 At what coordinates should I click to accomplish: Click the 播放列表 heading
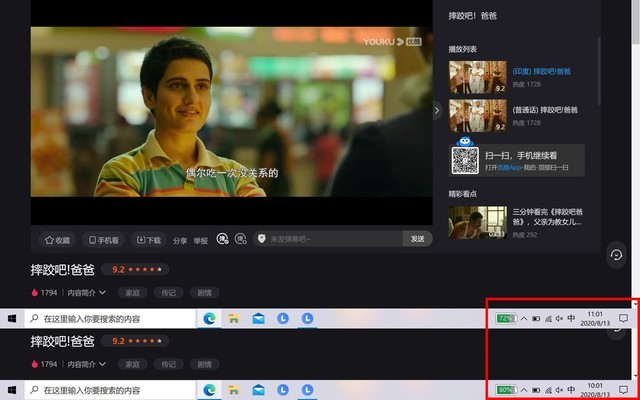[x=462, y=49]
